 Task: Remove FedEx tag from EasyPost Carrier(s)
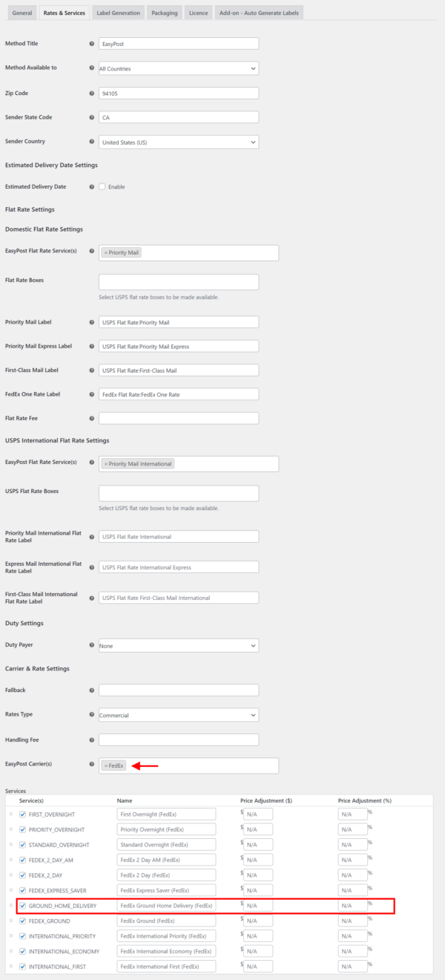106,765
